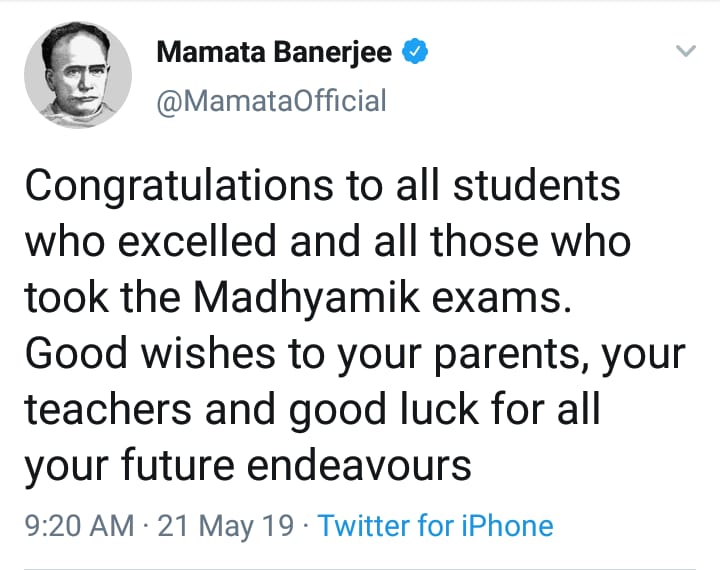Open the Twitter for iPhone source link

coord(435,525)
